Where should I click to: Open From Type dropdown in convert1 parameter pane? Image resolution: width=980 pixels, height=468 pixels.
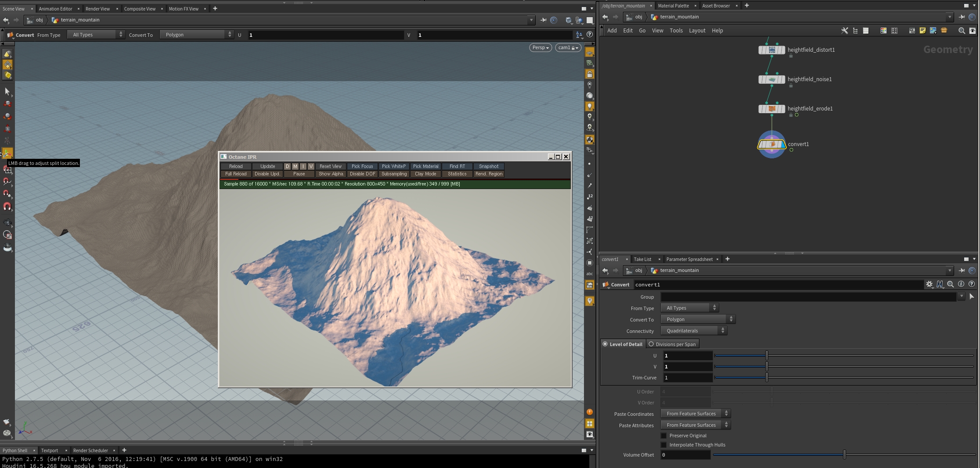pos(689,308)
